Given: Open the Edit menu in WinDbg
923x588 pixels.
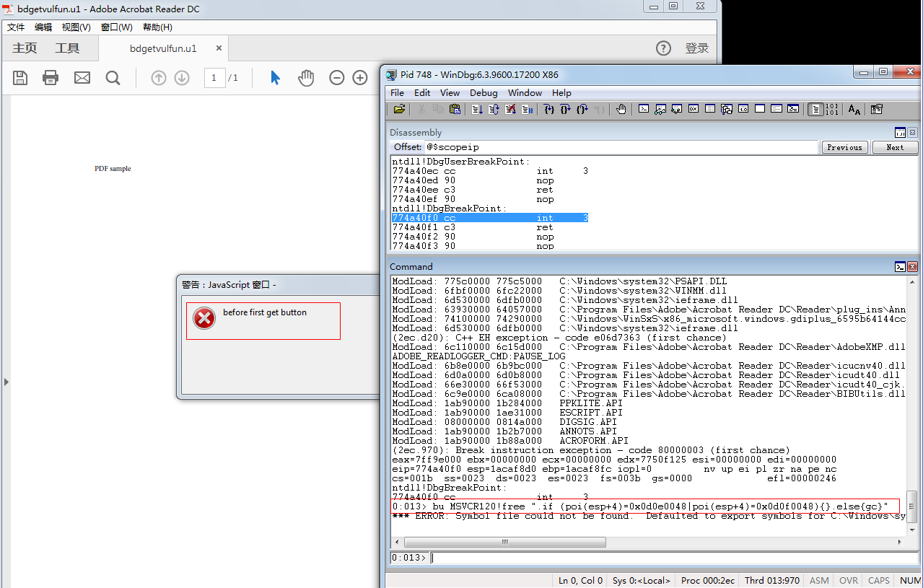Looking at the screenshot, I should point(422,93).
